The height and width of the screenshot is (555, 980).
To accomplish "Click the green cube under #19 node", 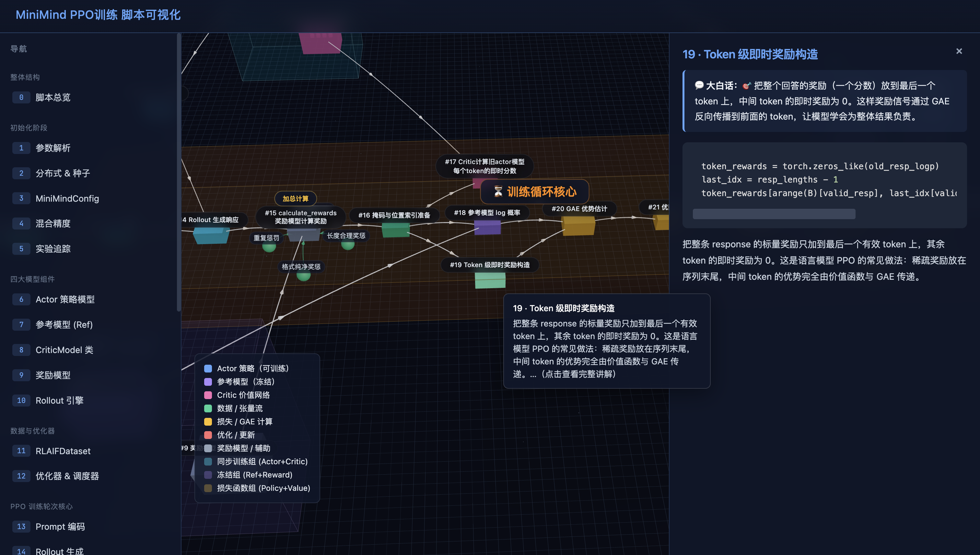I will (x=490, y=280).
